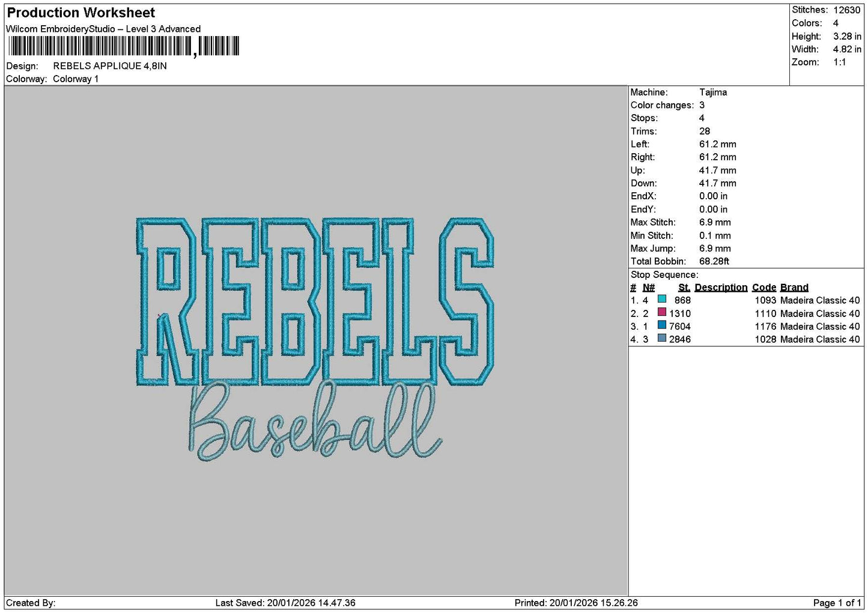
Task: Click the 'Created By:' footer label
Action: pos(31,603)
